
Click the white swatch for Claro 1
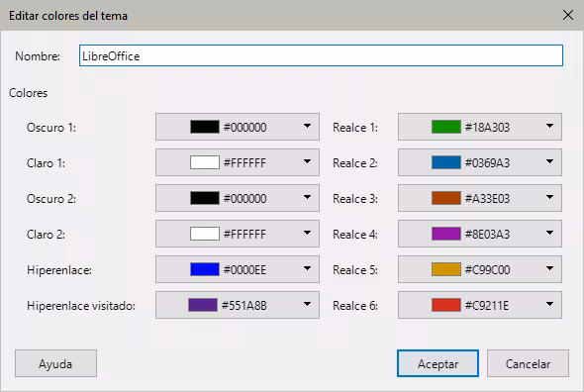(x=205, y=162)
